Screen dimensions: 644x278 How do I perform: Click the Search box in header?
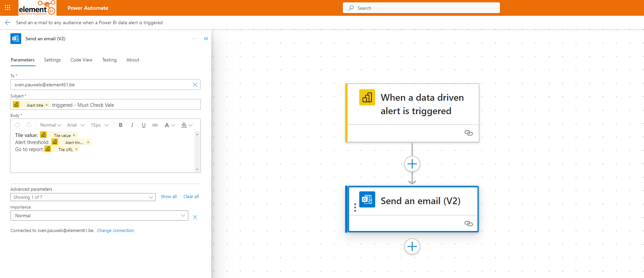click(x=421, y=8)
